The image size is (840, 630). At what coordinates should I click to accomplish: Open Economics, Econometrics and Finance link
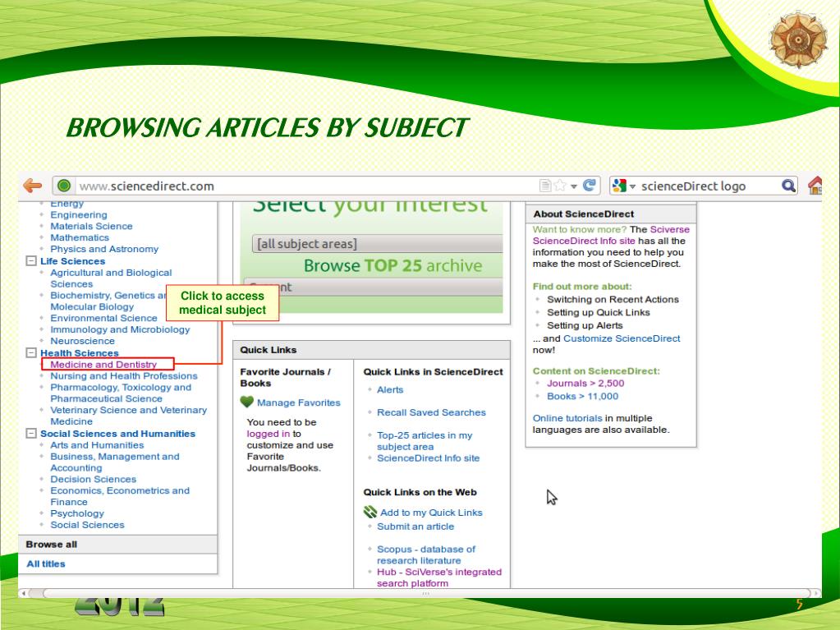[120, 496]
